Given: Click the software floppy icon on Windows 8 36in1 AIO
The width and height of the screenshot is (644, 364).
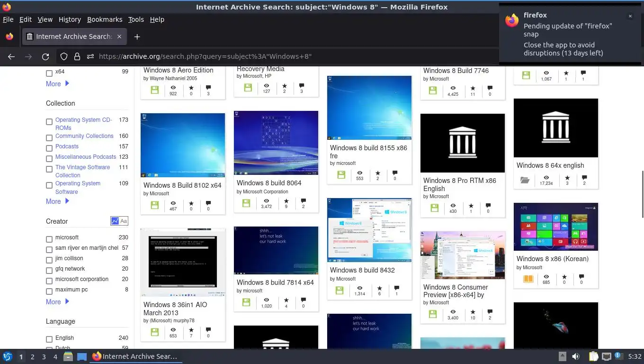Looking at the screenshot, I should pyautogui.click(x=154, y=332).
